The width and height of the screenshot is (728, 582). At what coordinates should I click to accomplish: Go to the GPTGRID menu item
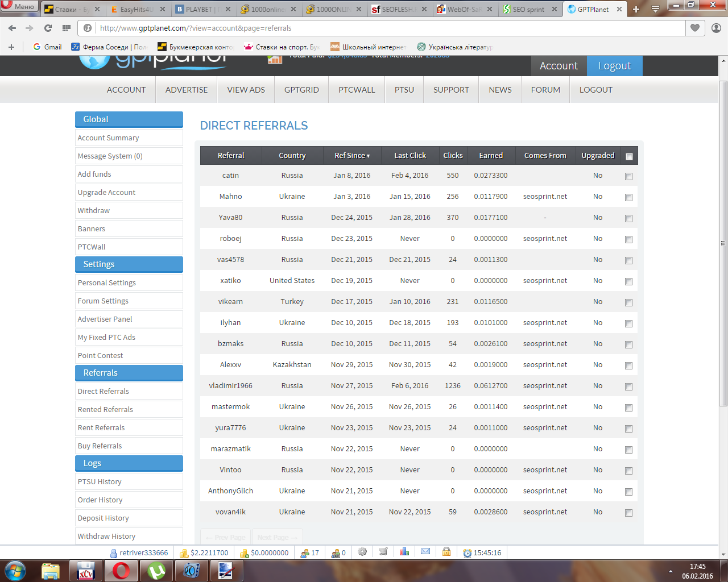[x=301, y=90]
